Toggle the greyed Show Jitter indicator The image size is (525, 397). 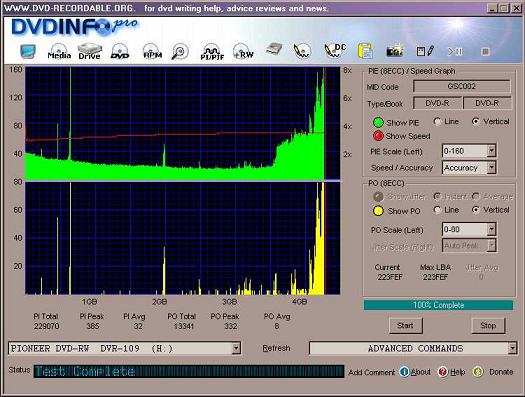click(x=378, y=196)
